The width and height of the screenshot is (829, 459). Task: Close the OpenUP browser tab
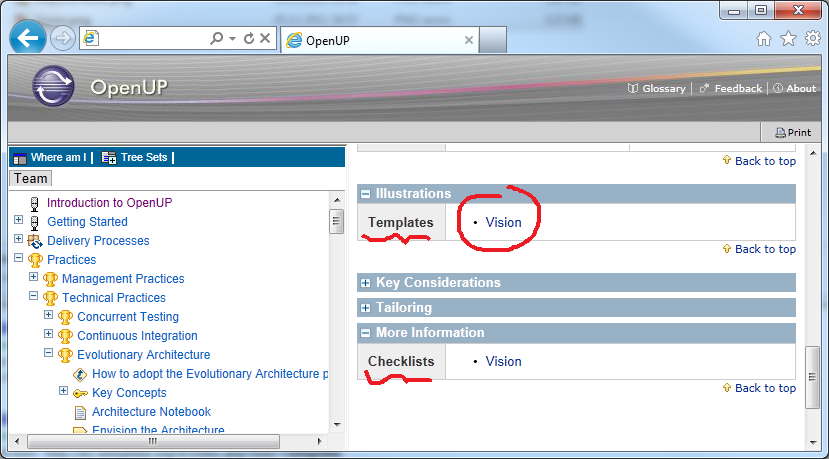(x=468, y=40)
